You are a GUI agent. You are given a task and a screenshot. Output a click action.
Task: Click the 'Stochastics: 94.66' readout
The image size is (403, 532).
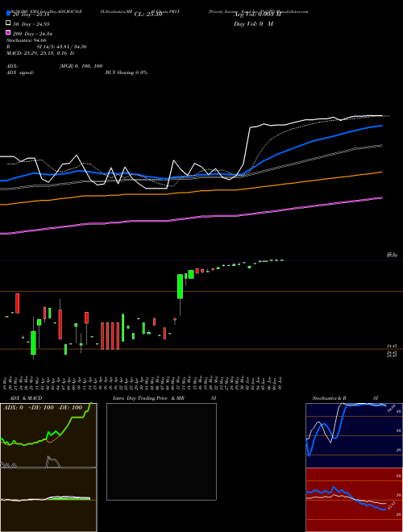pos(27,40)
